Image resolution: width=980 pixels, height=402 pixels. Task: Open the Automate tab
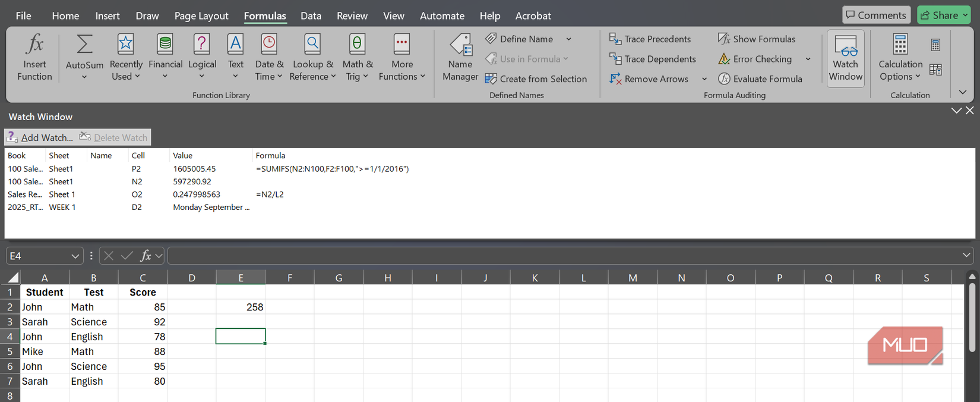pyautogui.click(x=442, y=16)
